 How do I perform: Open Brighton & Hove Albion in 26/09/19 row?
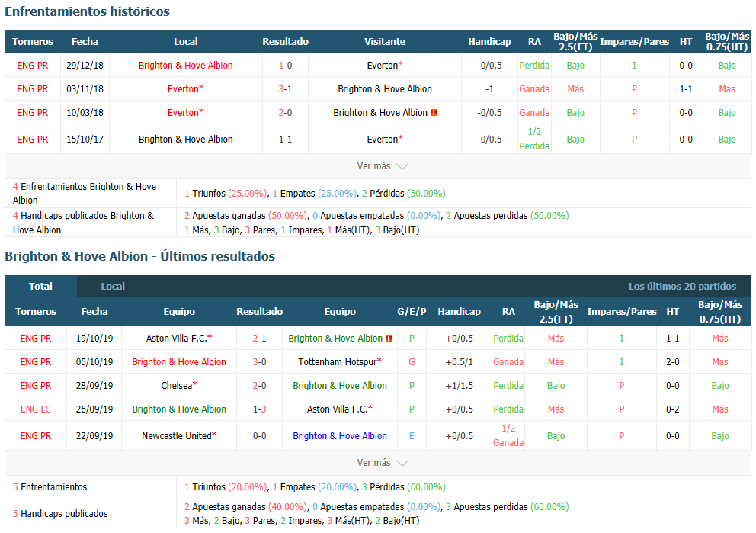(179, 409)
